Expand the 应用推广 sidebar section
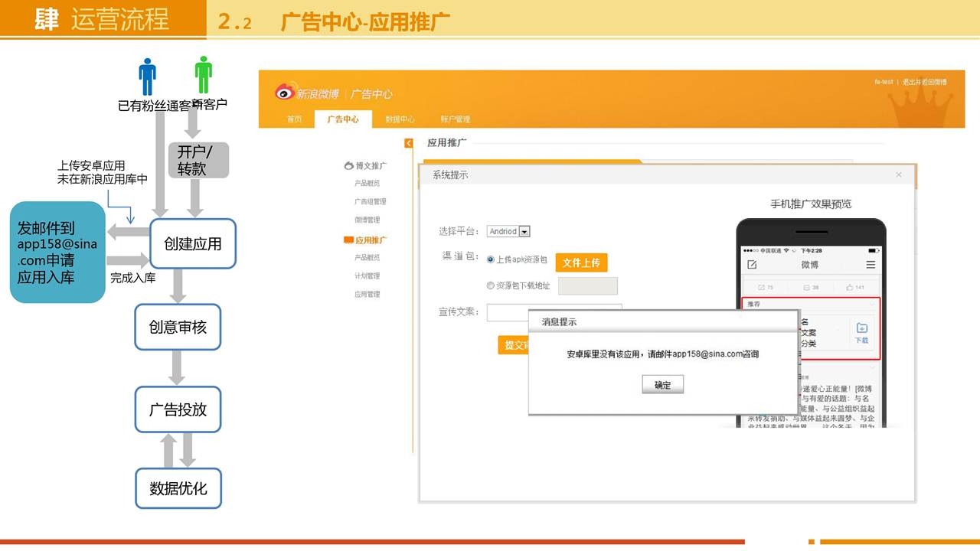 tap(366, 240)
